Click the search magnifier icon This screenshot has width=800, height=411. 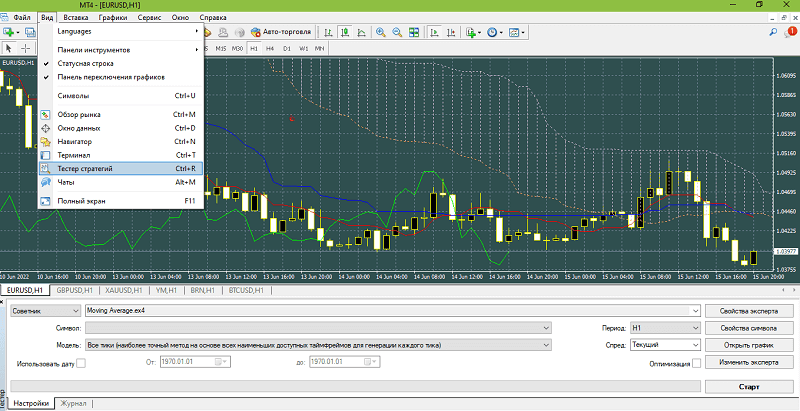(773, 32)
